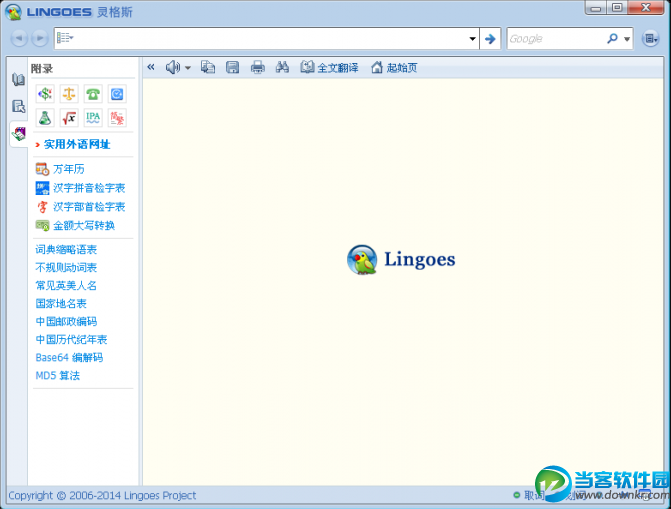Open the IPA phonetic symbols icon

[x=93, y=117]
